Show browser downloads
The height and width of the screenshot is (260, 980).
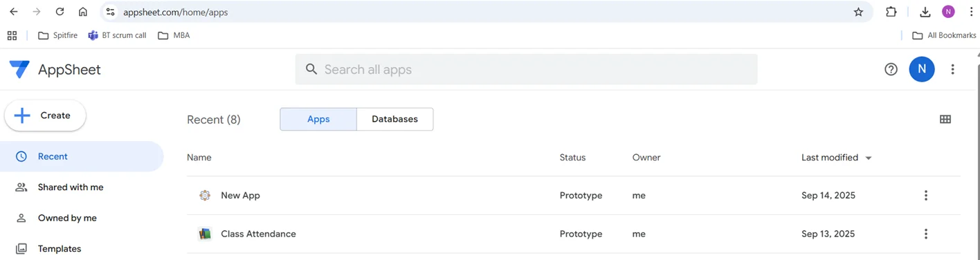pos(925,12)
